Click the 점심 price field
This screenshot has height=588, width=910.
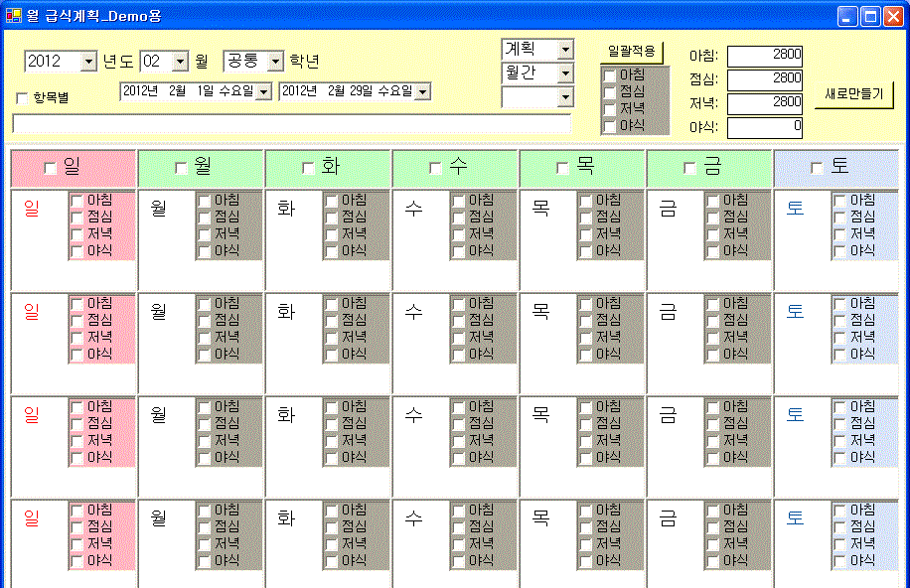[x=765, y=80]
